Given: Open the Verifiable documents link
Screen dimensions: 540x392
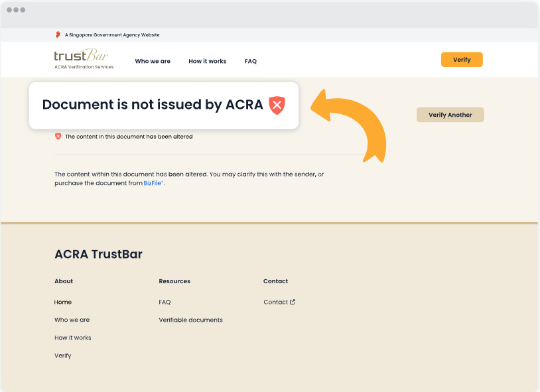Looking at the screenshot, I should tap(190, 320).
